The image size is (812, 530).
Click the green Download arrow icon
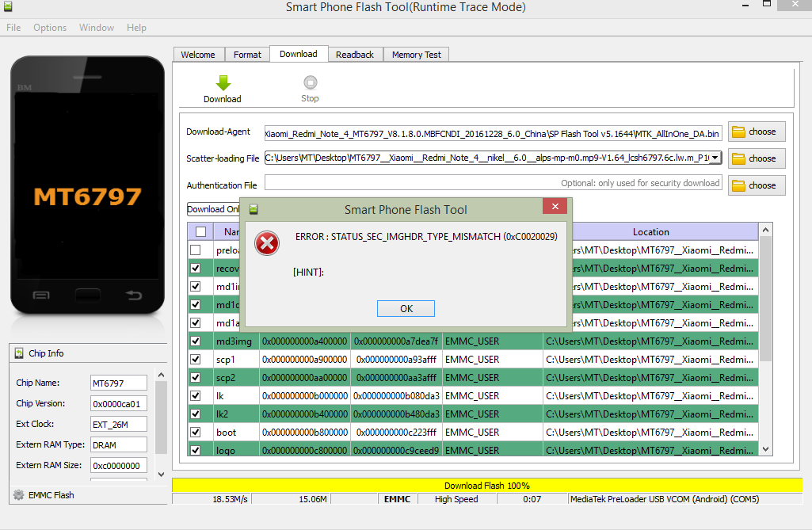(x=223, y=83)
